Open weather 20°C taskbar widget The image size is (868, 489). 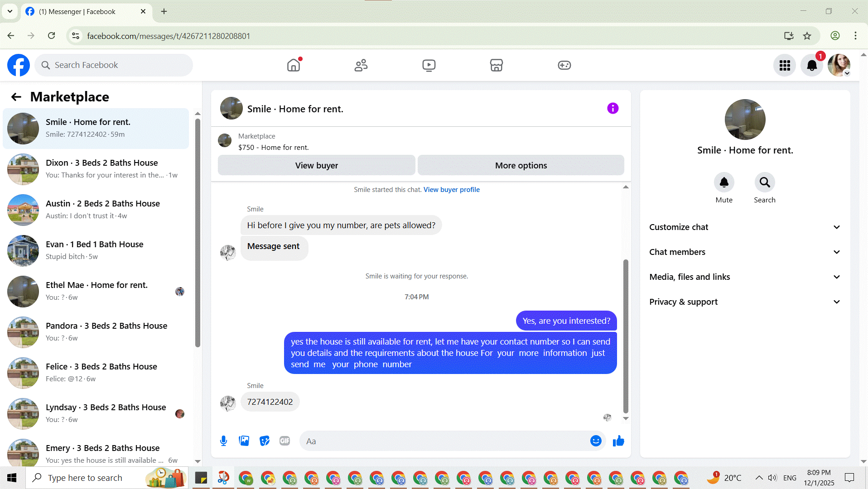[x=724, y=478]
